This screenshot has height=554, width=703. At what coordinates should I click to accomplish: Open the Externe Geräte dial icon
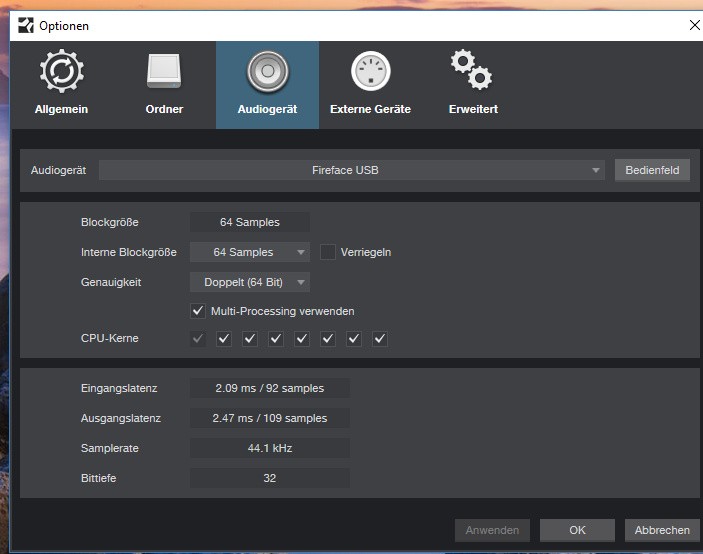tap(370, 72)
